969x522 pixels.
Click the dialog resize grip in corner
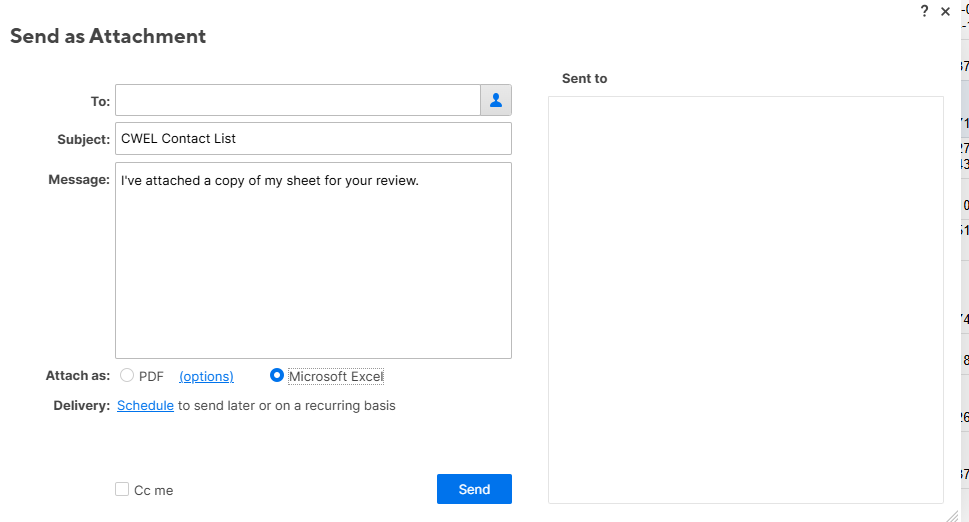[x=951, y=514]
